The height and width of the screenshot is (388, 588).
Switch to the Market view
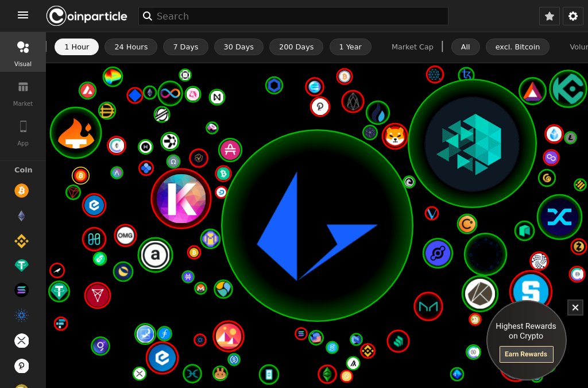click(x=23, y=94)
